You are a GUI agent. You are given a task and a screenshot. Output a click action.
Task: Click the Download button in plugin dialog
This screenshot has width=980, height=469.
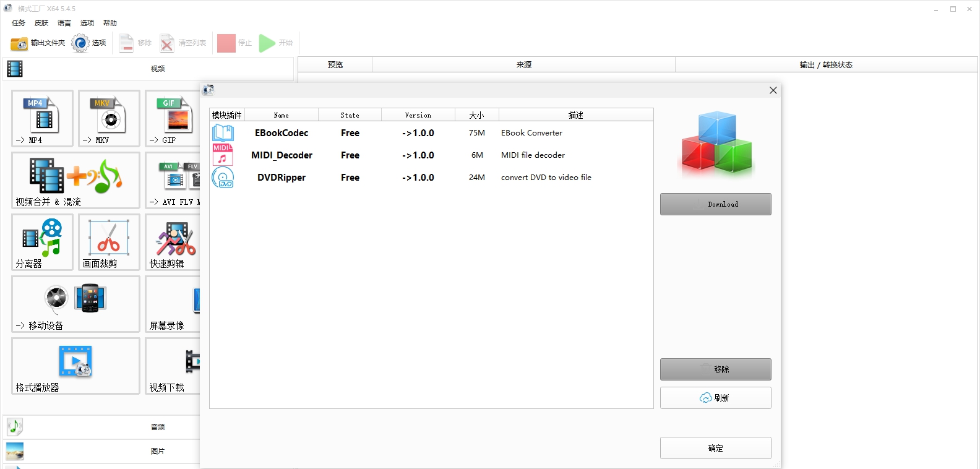(716, 204)
